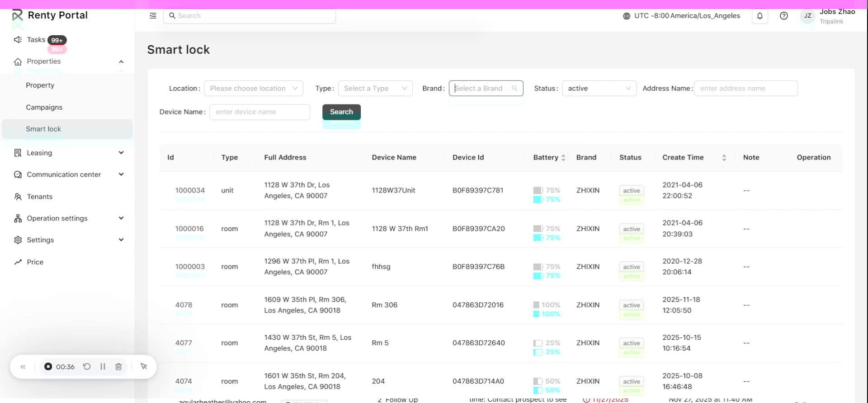Click the Properties house icon

(18, 61)
